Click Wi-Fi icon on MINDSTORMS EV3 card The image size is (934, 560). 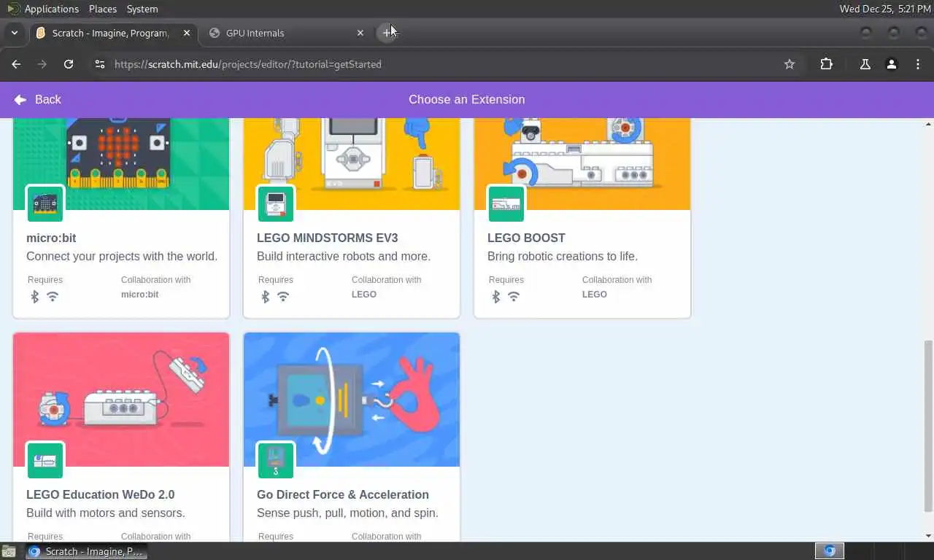coord(283,297)
